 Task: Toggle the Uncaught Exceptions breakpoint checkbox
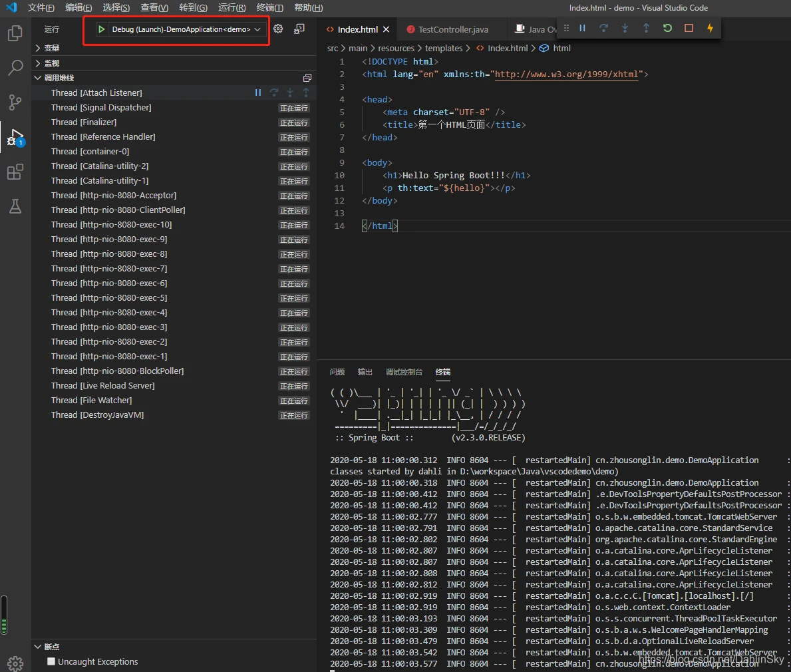click(51, 661)
